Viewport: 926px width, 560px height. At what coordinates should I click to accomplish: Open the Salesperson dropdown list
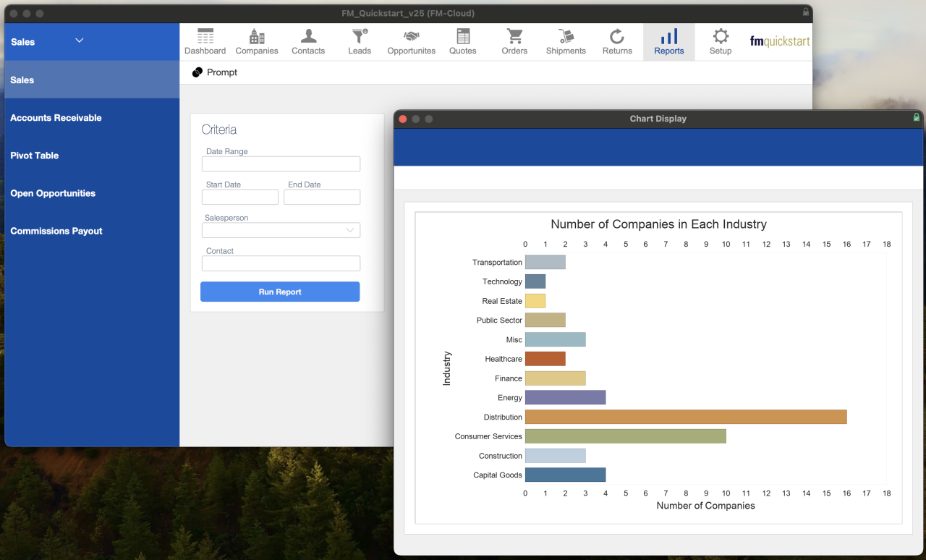pos(350,230)
